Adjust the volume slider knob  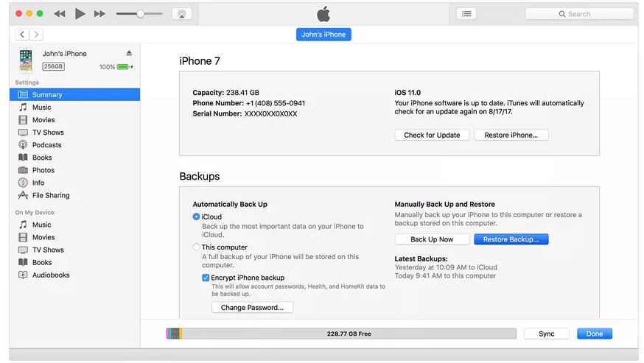(x=141, y=14)
